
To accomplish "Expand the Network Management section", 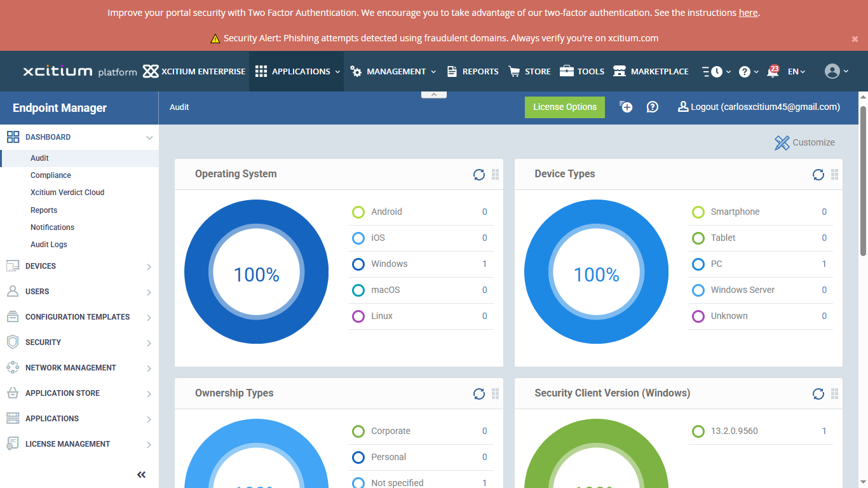I will coord(149,369).
